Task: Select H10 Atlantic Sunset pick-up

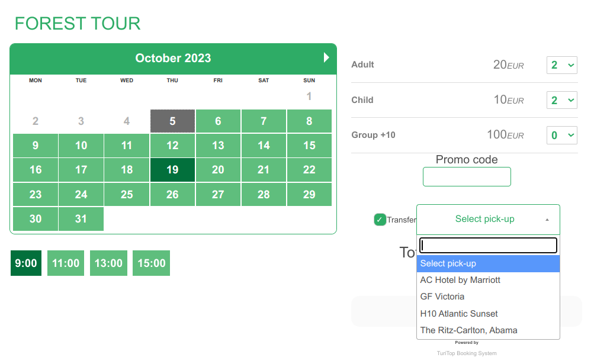Action: [x=459, y=314]
